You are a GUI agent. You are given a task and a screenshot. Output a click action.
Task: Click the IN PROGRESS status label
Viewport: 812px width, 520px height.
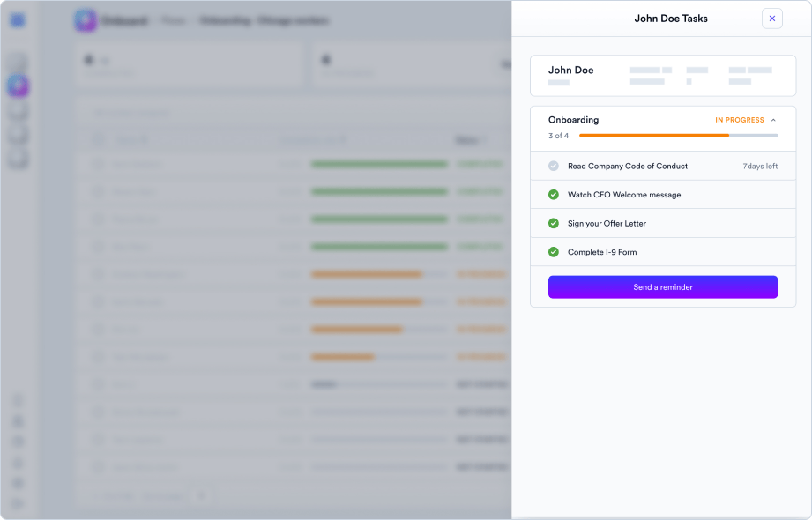739,120
